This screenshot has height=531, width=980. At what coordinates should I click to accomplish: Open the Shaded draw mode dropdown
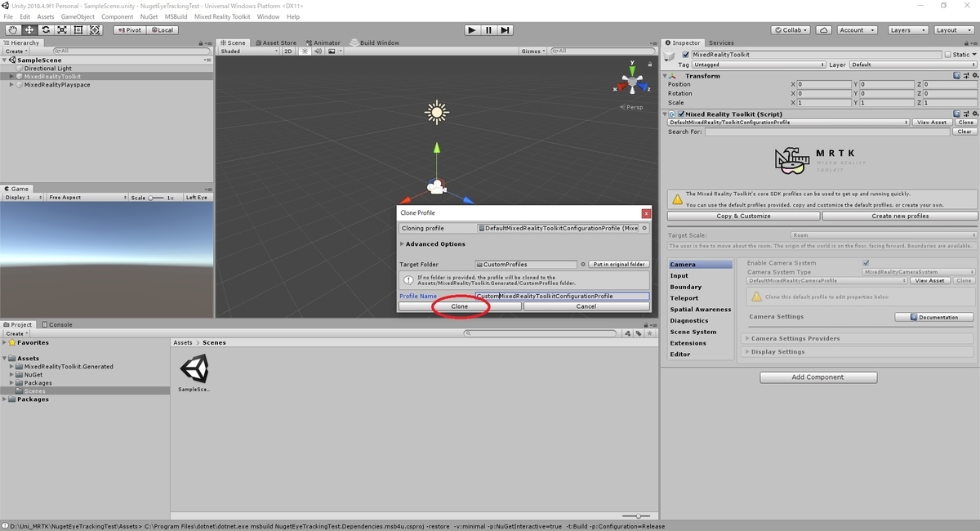click(249, 51)
